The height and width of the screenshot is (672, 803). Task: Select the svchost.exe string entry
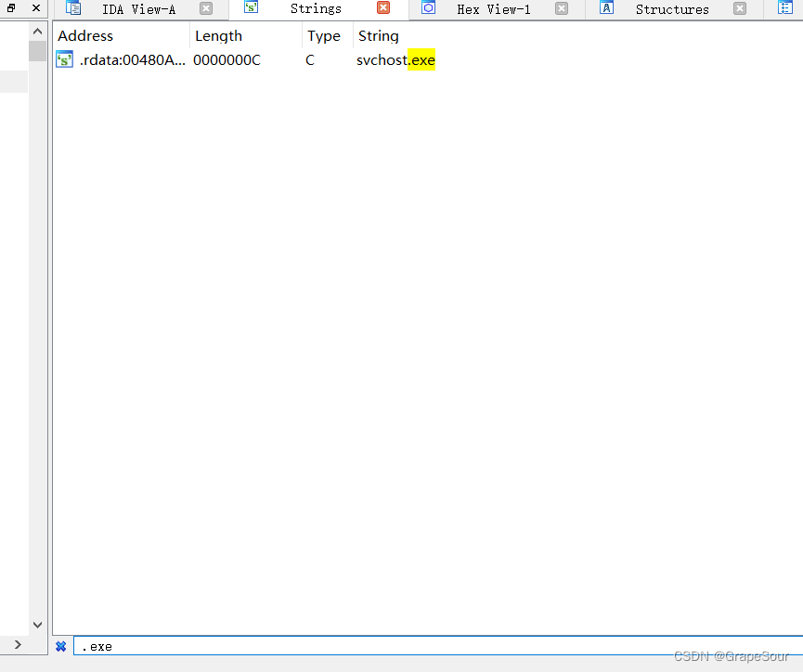tap(395, 60)
